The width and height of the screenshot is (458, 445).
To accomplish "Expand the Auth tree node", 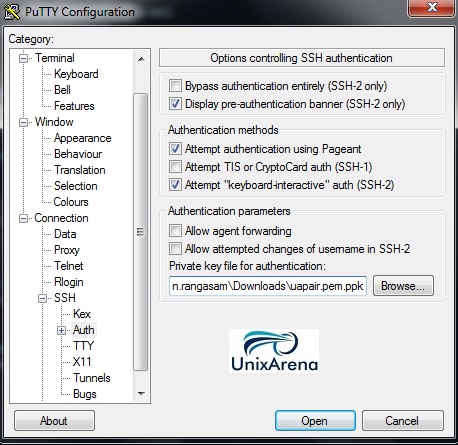I will [61, 330].
